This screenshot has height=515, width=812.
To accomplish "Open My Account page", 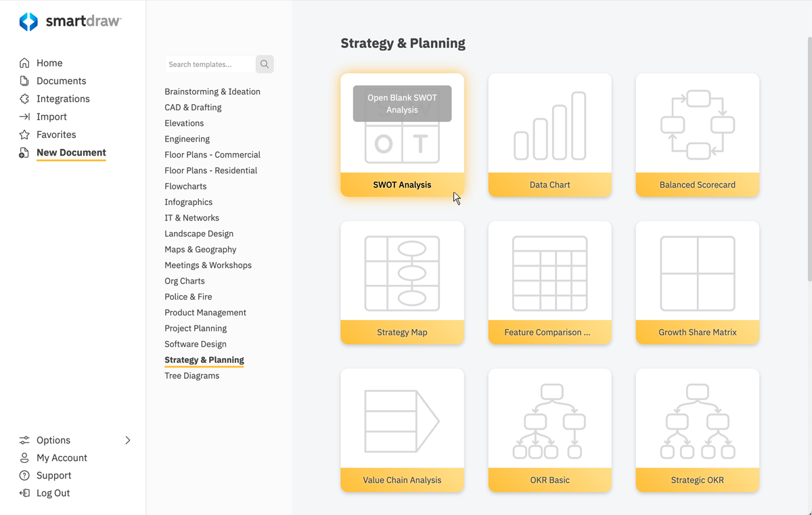I will (x=62, y=458).
